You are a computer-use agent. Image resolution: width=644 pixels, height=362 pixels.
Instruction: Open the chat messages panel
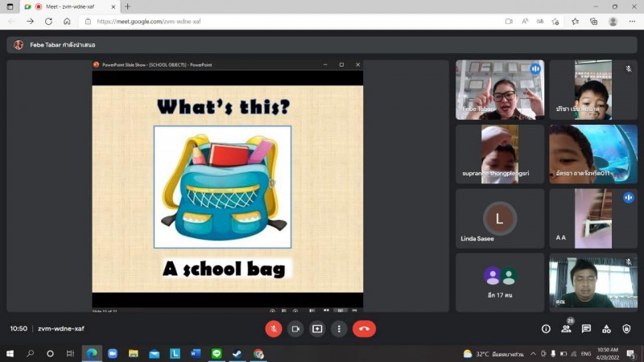tap(586, 329)
